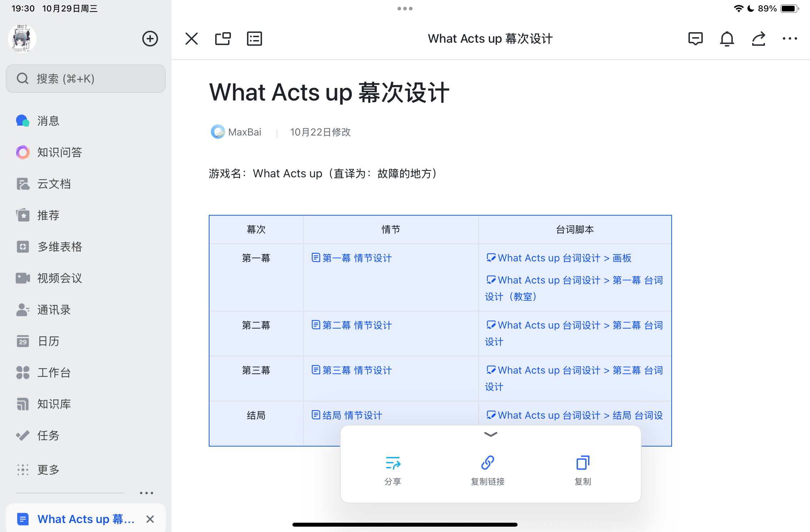The image size is (810, 532).
Task: Click the notification bell icon
Action: click(x=727, y=39)
